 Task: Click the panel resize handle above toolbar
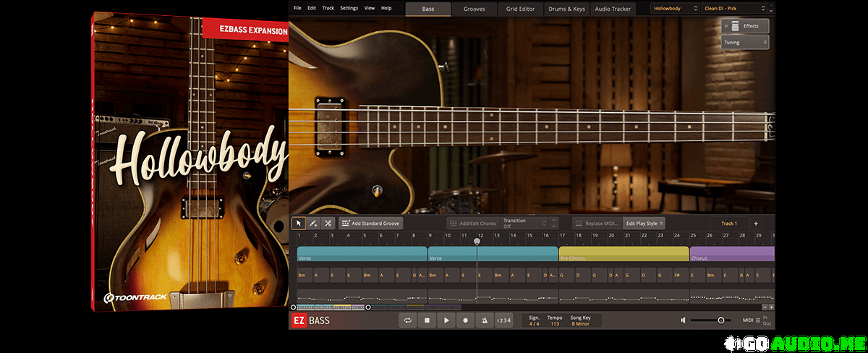pos(532,215)
